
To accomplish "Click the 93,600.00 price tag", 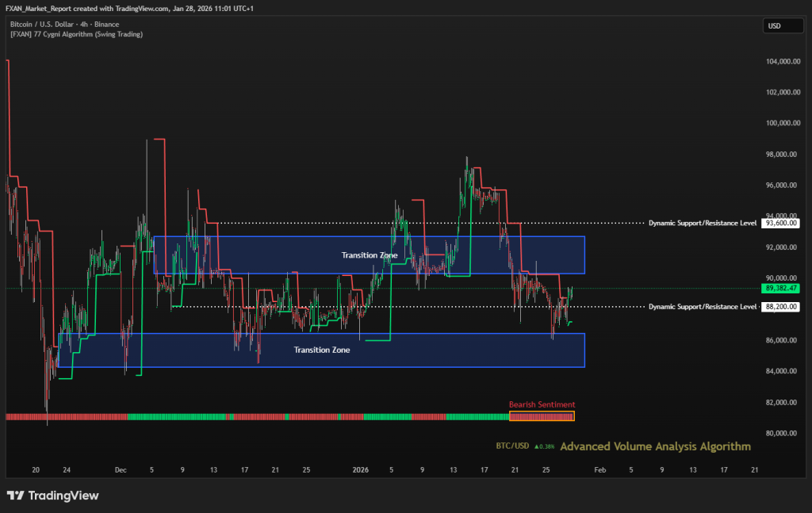I will 780,224.
